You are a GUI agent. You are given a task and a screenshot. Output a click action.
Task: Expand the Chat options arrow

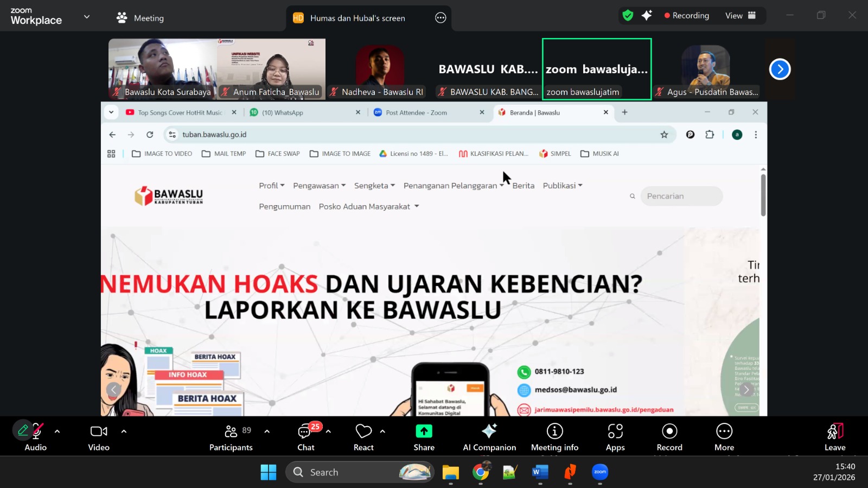tap(328, 432)
